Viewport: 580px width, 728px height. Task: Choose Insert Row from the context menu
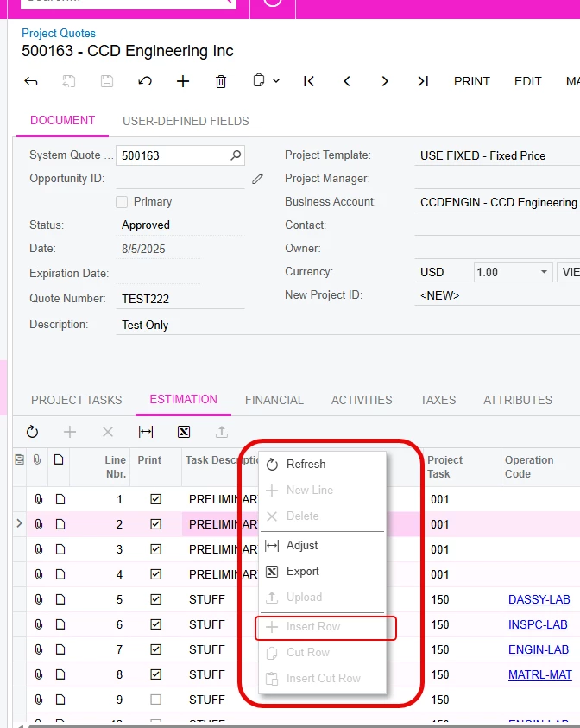click(322, 627)
